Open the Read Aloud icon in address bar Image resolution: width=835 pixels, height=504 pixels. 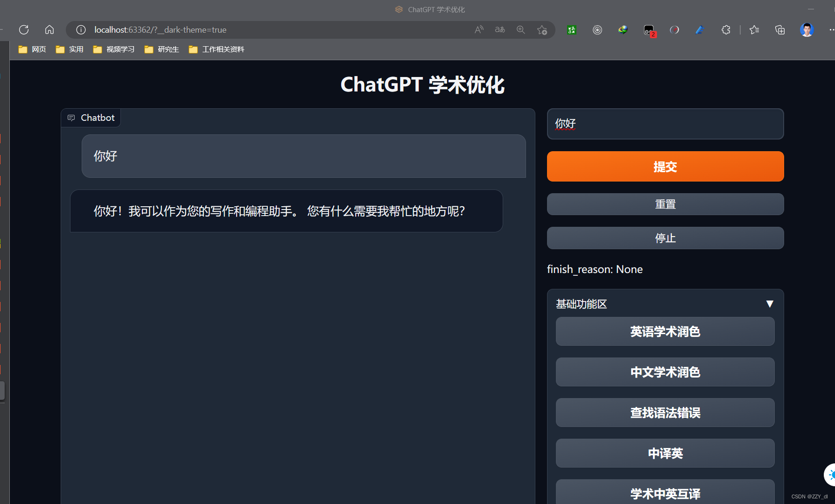pyautogui.click(x=479, y=30)
